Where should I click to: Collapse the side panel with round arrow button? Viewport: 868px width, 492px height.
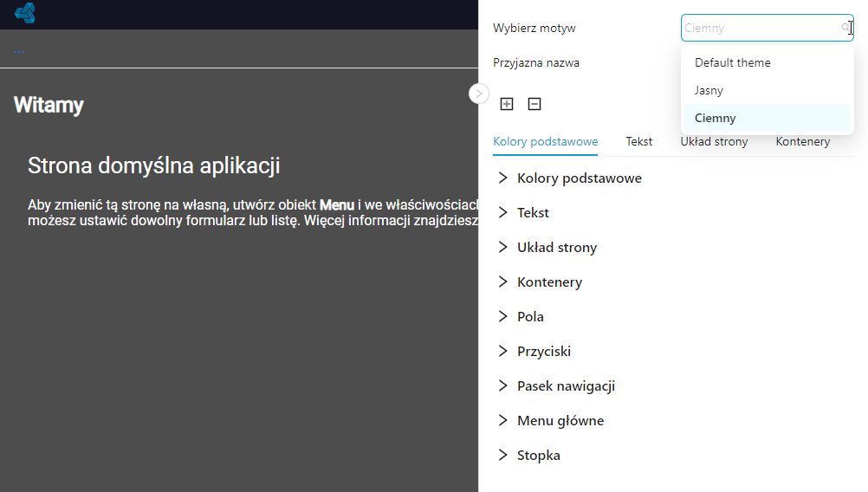479,94
